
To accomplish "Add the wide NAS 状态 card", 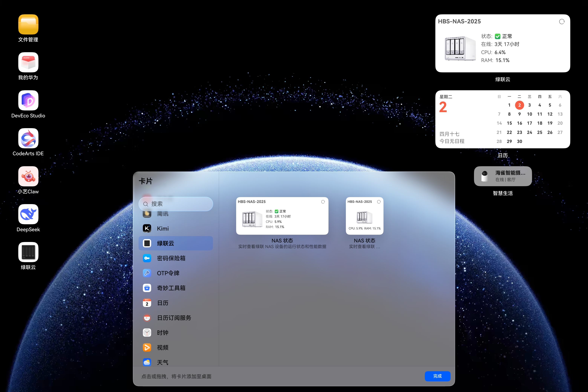I will point(282,216).
